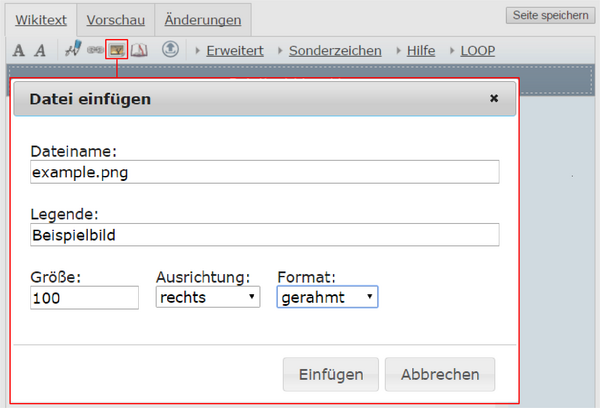The height and width of the screenshot is (408, 600).
Task: Switch to the Wikitext tab
Action: pos(41,20)
